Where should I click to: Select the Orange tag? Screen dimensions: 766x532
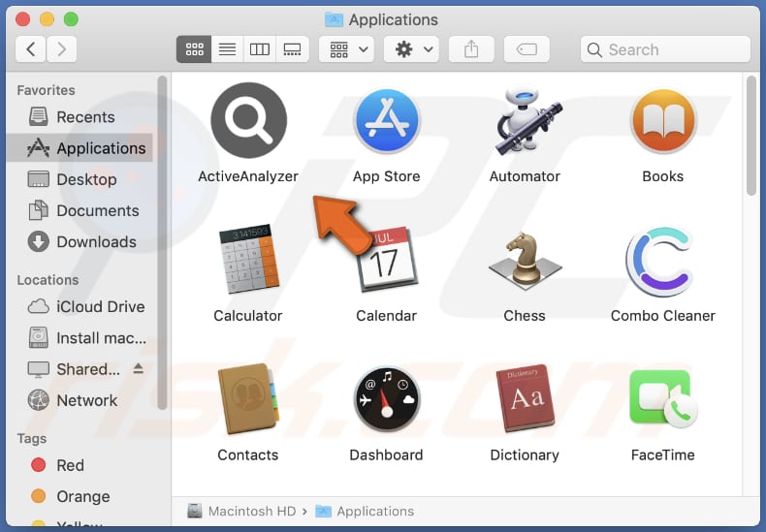point(80,496)
